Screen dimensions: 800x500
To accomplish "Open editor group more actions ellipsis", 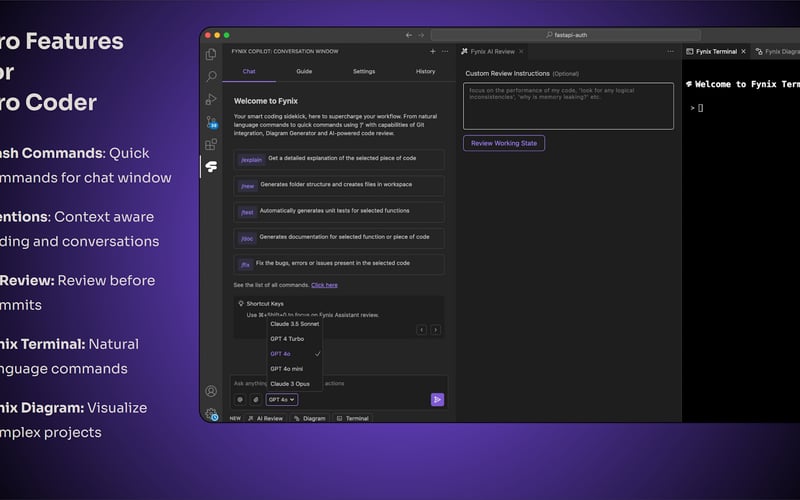I will [x=670, y=51].
